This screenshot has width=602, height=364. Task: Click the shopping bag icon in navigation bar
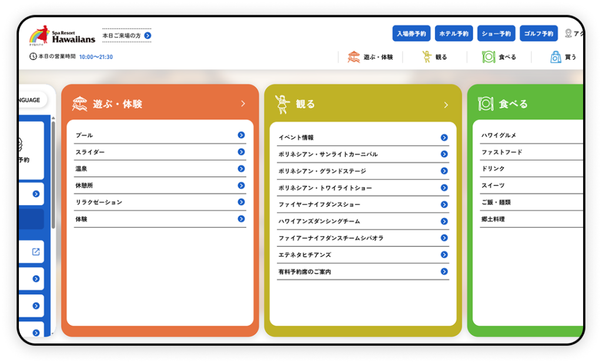click(556, 57)
